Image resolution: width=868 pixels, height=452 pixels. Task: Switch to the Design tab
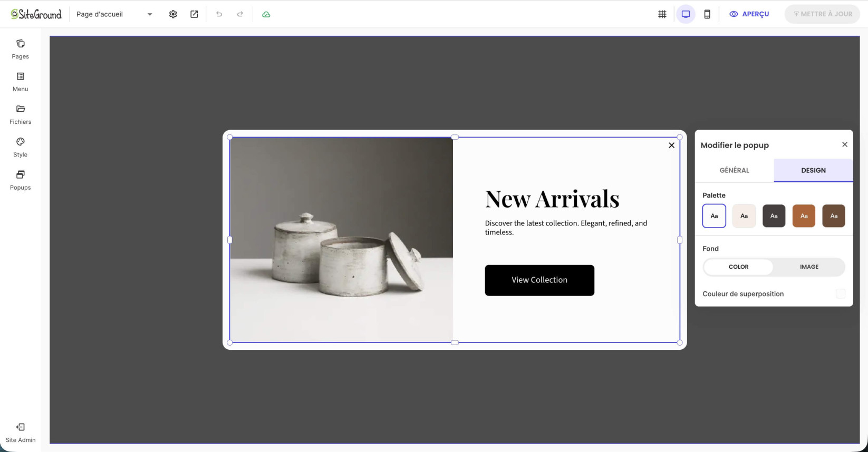pos(813,170)
